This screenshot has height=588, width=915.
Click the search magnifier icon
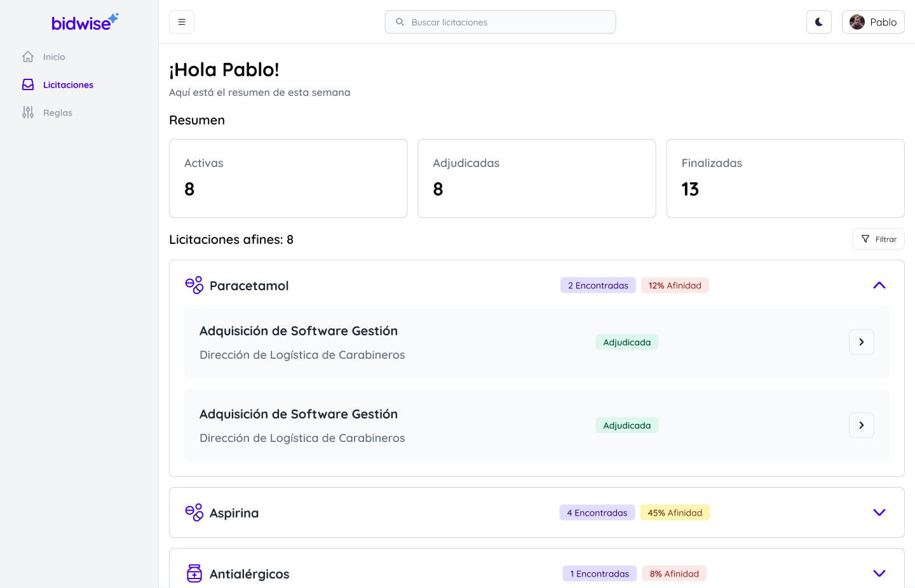click(400, 22)
